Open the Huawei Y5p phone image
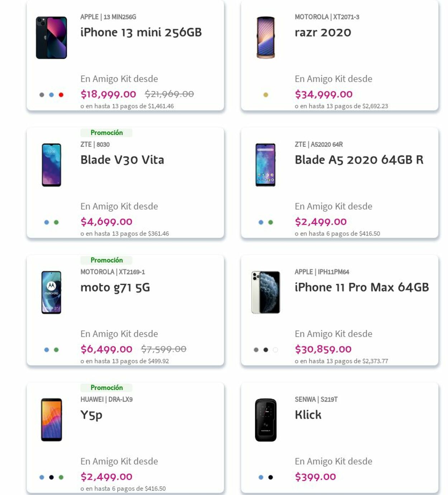 [51, 420]
